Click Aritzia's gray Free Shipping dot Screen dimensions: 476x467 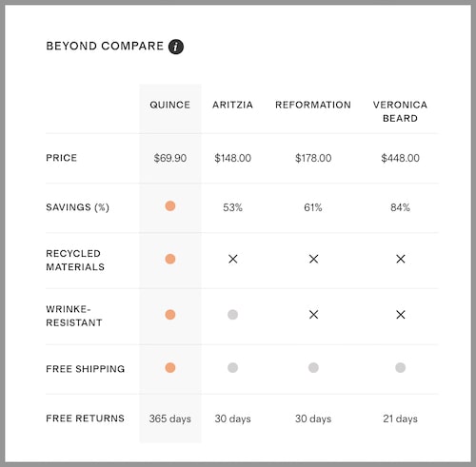coord(232,368)
